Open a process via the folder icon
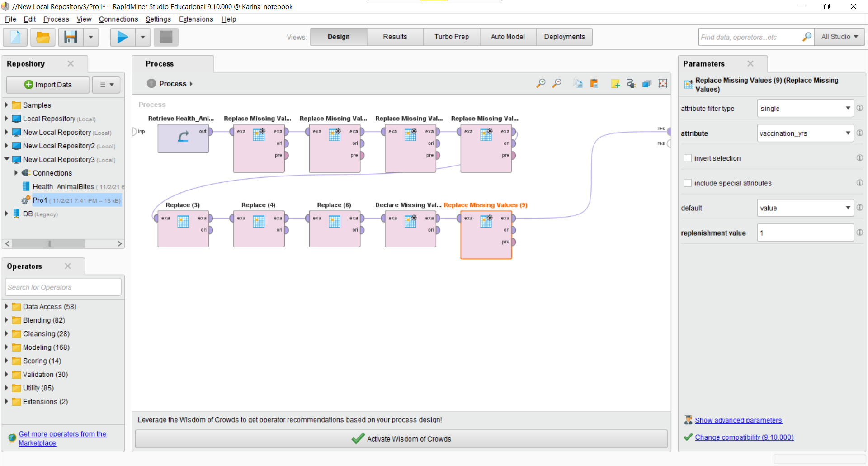Image resolution: width=868 pixels, height=466 pixels. (43, 37)
